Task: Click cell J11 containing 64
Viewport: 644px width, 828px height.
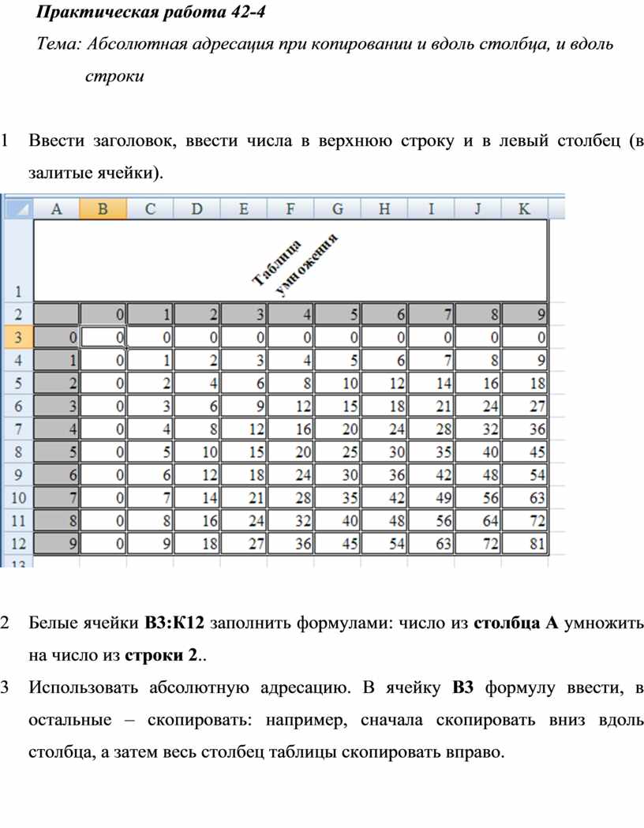Action: click(478, 521)
